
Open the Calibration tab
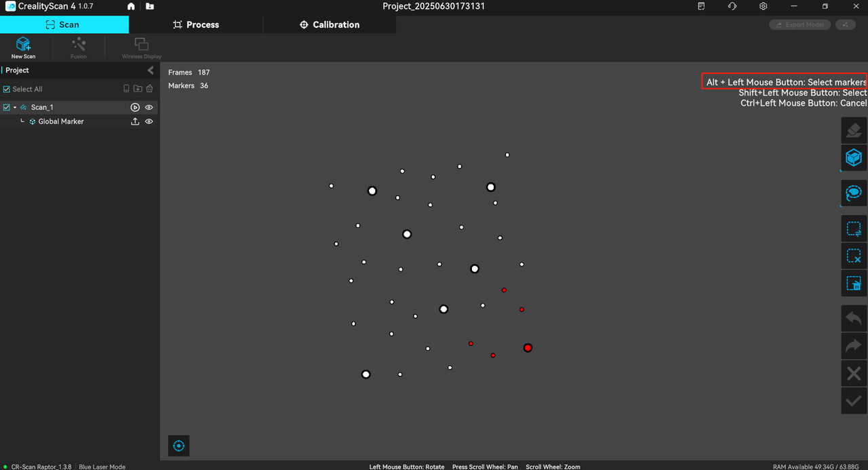pos(330,24)
